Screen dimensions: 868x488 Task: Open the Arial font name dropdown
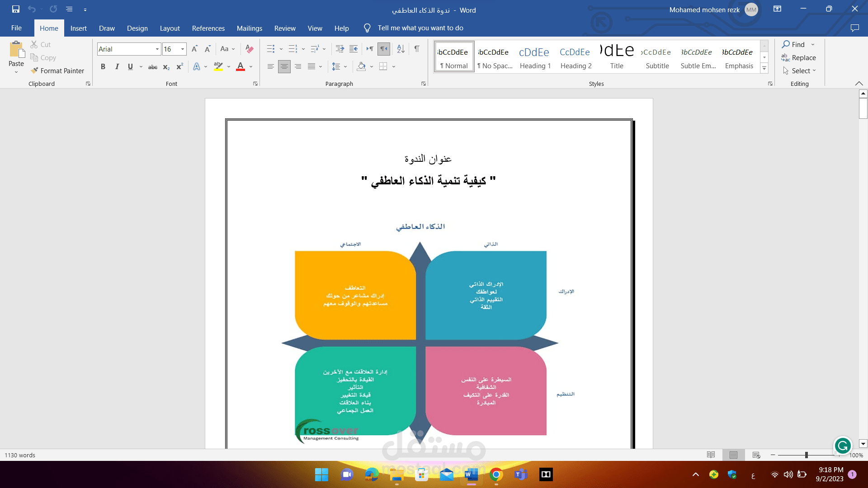(157, 49)
